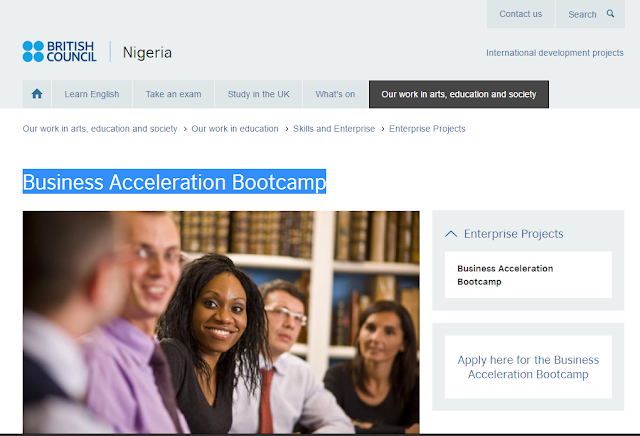Select Study in the UK menu
The image size is (640, 436).
[258, 94]
